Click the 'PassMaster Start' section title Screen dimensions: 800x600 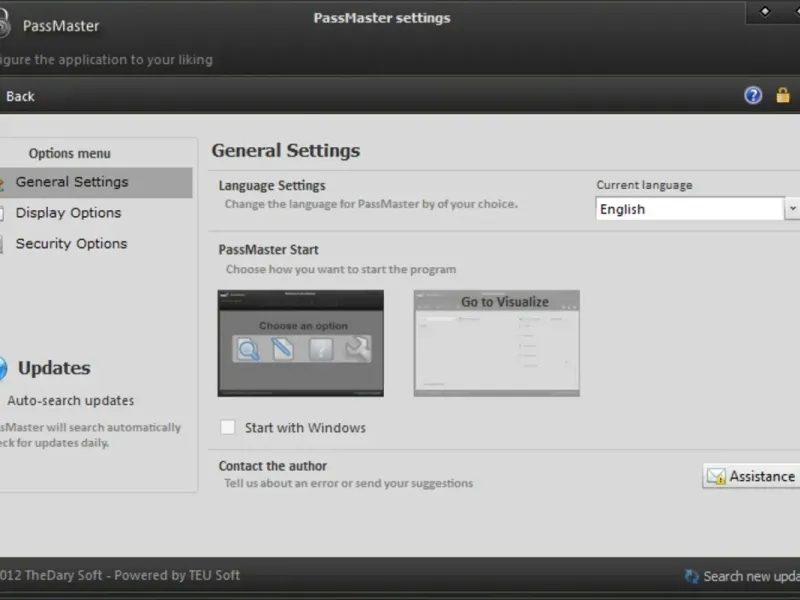(268, 249)
